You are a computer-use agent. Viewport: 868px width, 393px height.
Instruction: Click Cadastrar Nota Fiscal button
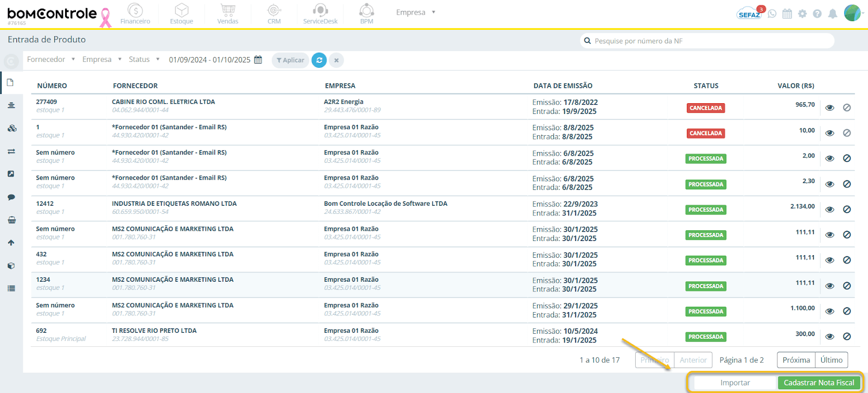[819, 383]
